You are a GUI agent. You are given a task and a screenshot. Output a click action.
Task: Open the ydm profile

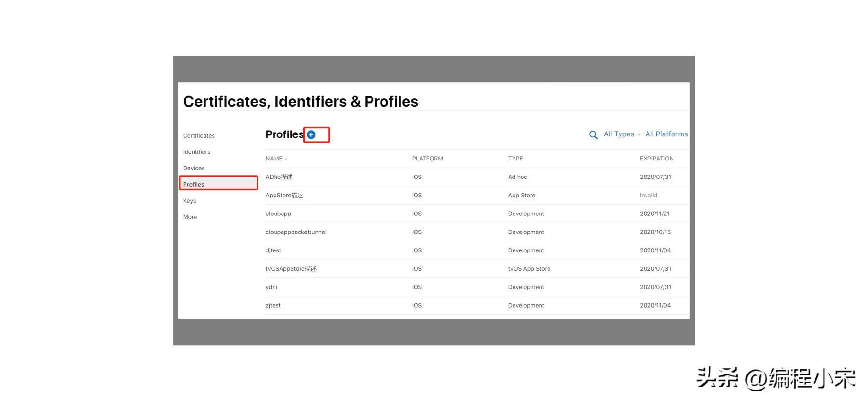(x=271, y=287)
